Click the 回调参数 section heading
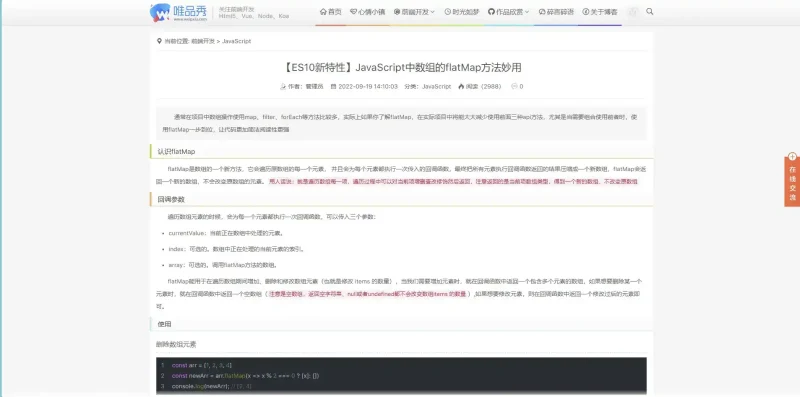 [x=171, y=200]
